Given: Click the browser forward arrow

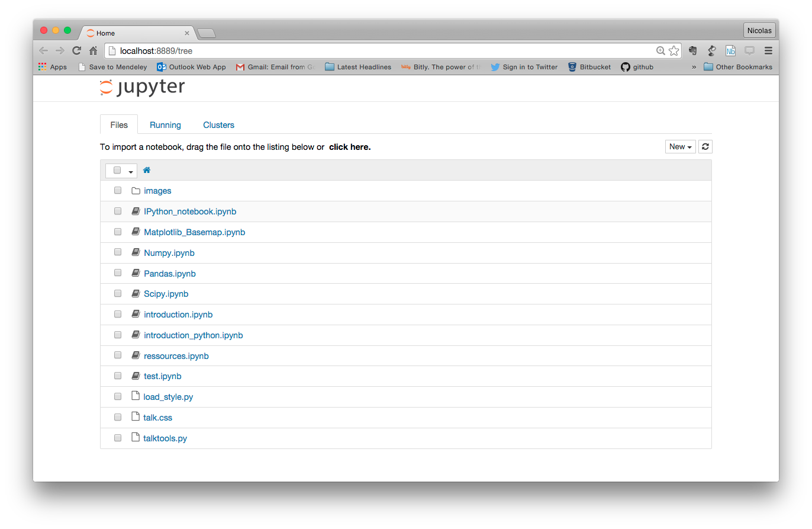Looking at the screenshot, I should (60, 50).
